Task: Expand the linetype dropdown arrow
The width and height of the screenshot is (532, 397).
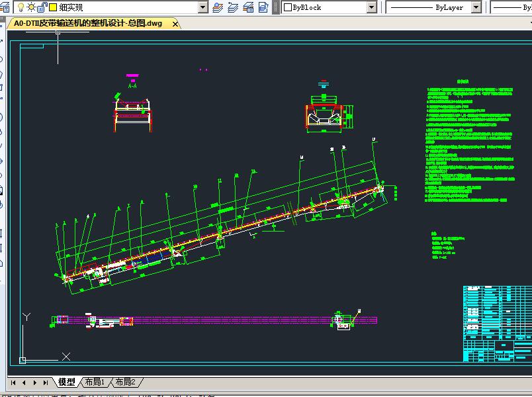Action: [476, 7]
